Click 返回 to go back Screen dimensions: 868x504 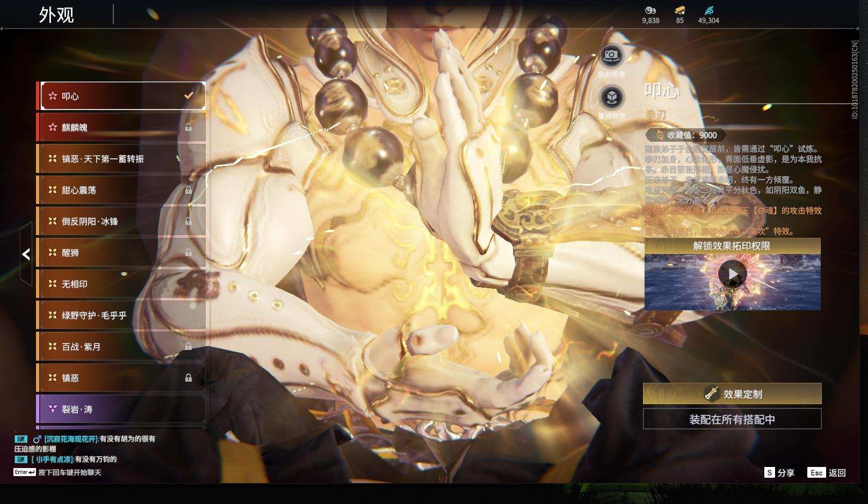[x=837, y=473]
